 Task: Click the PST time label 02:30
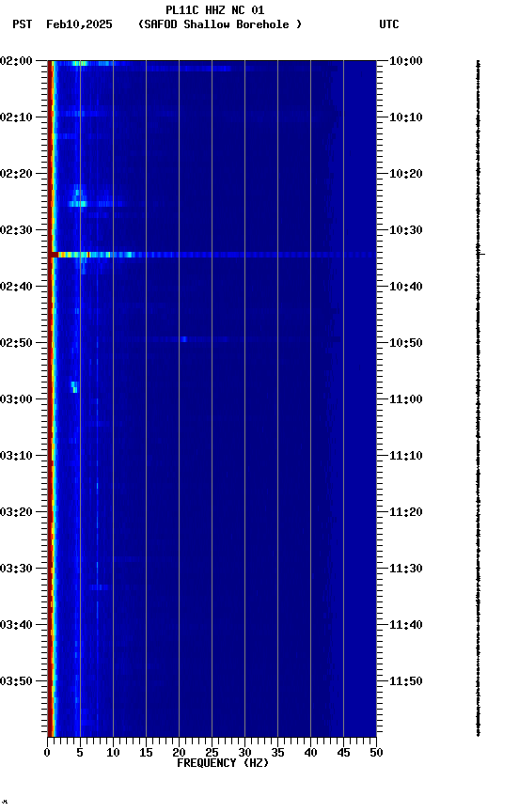[16, 230]
